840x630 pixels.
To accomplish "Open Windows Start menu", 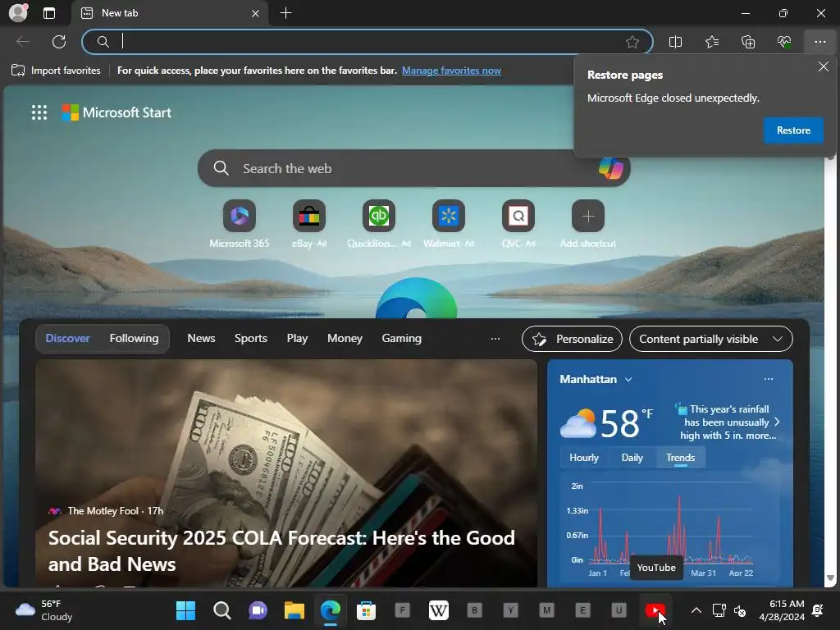I will click(186, 610).
